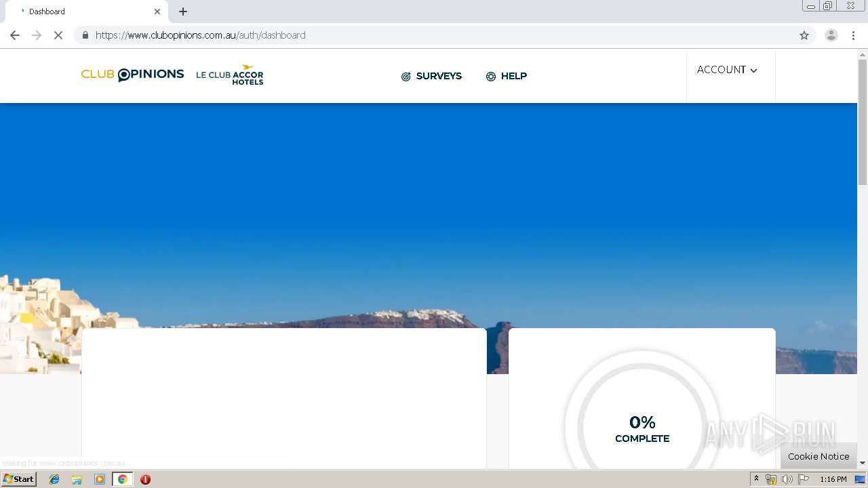Open the Help page
The width and height of the screenshot is (868, 488).
pyautogui.click(x=507, y=76)
